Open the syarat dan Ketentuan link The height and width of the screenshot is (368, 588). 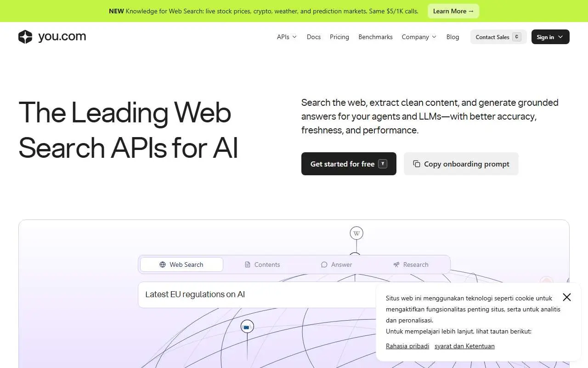click(x=464, y=346)
